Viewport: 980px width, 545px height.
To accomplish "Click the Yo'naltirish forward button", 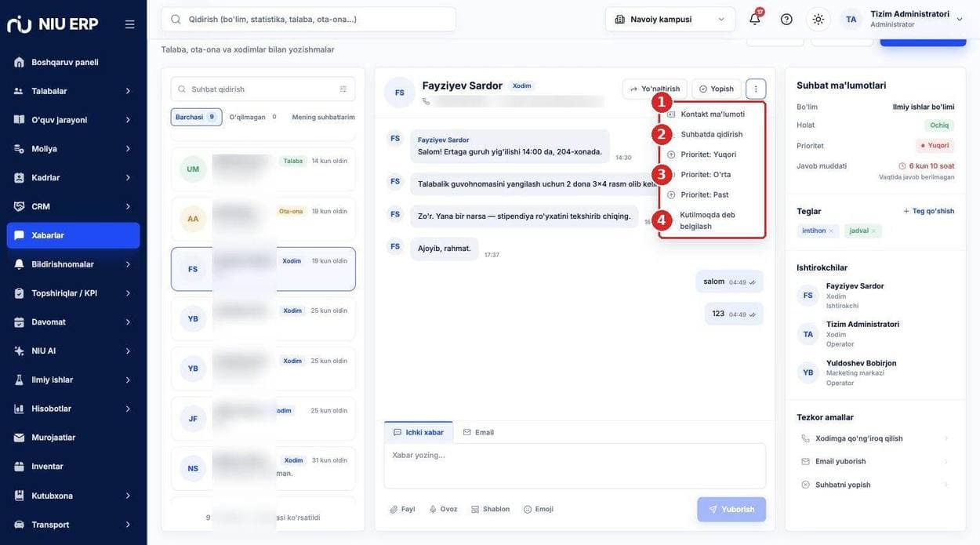I will [x=655, y=89].
